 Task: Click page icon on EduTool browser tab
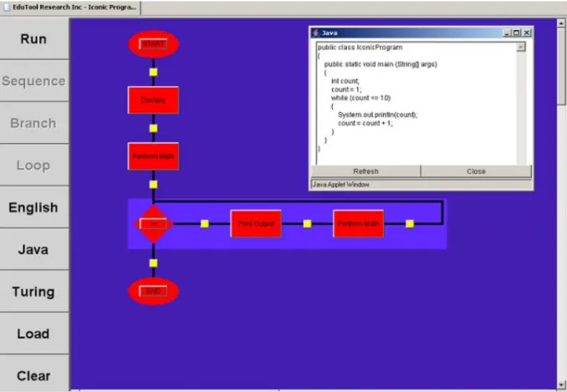[x=7, y=8]
